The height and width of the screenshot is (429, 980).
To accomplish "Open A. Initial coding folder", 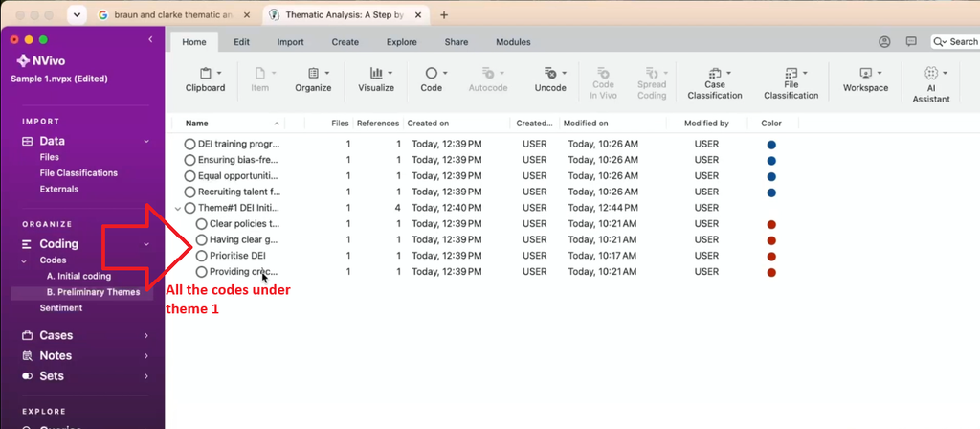I will click(78, 276).
